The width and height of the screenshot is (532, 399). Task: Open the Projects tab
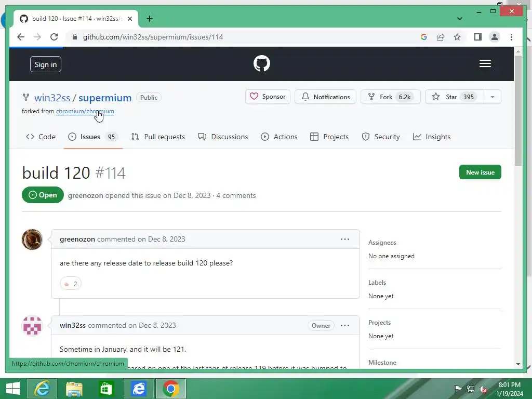click(x=329, y=137)
